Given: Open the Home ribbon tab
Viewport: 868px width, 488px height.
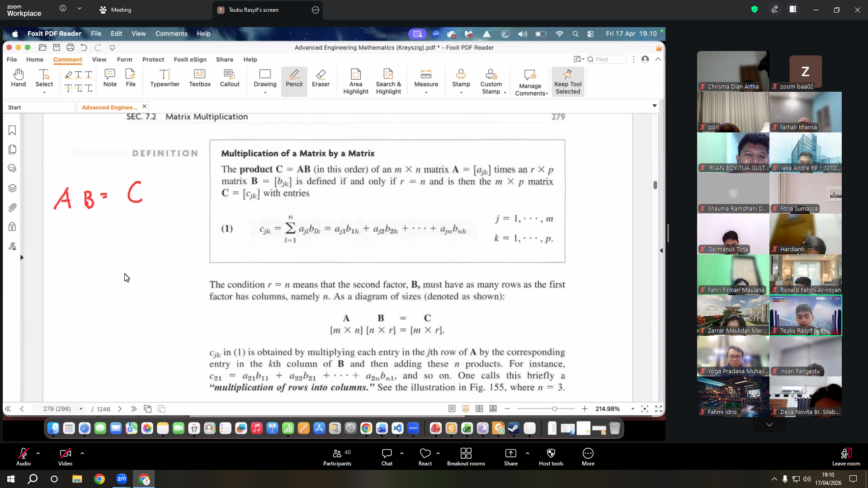Looking at the screenshot, I should click(x=35, y=60).
